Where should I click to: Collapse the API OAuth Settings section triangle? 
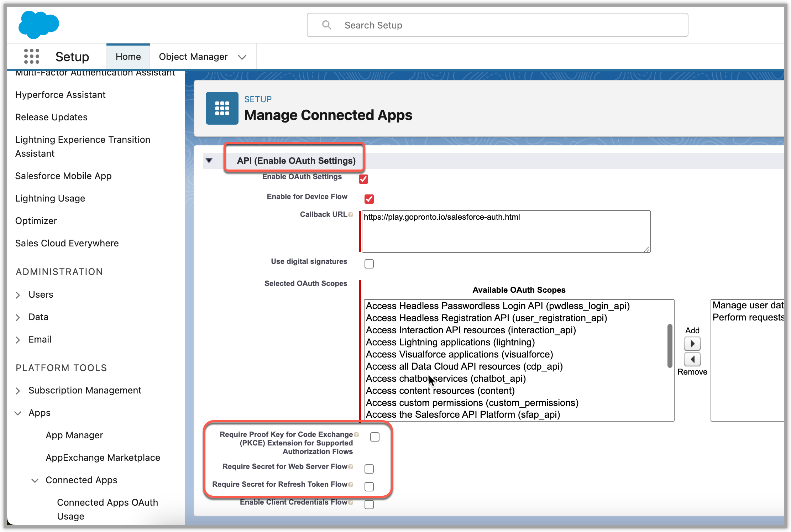(209, 161)
